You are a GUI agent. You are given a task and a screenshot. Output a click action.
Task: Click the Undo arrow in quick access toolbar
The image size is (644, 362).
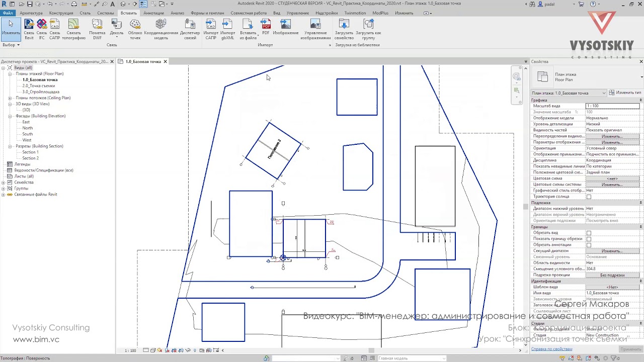(50, 4)
